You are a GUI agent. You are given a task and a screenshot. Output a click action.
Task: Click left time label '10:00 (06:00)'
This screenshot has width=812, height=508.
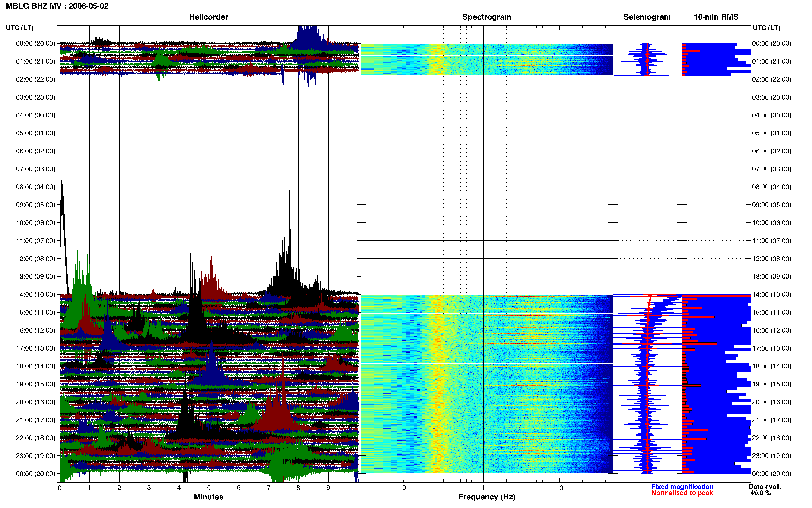[x=36, y=223]
